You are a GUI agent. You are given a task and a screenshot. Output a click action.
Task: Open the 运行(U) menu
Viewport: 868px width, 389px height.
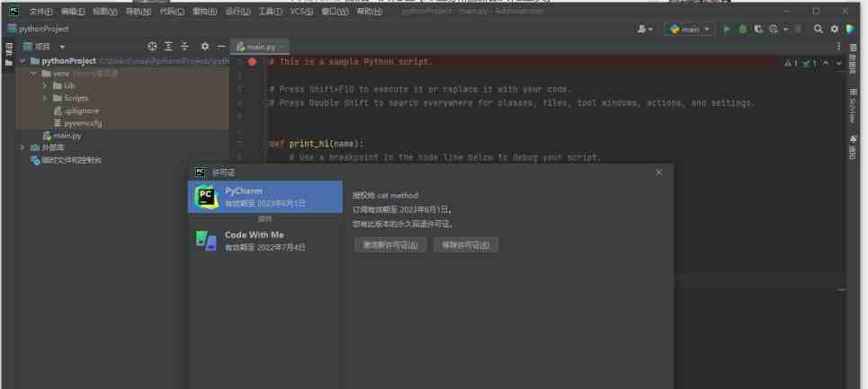pyautogui.click(x=237, y=11)
